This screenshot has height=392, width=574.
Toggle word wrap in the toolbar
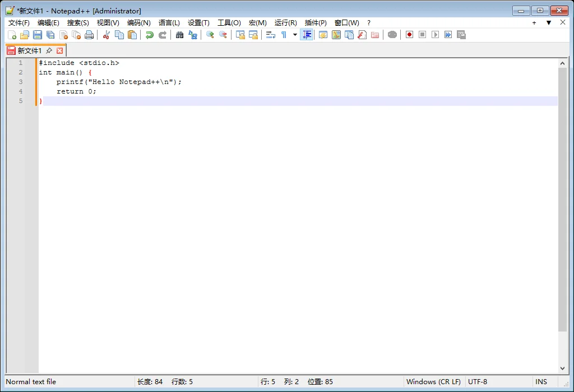point(271,35)
